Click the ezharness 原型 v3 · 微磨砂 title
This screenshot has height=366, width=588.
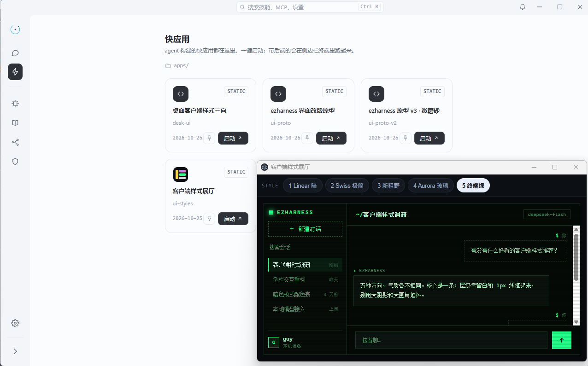[x=404, y=110]
